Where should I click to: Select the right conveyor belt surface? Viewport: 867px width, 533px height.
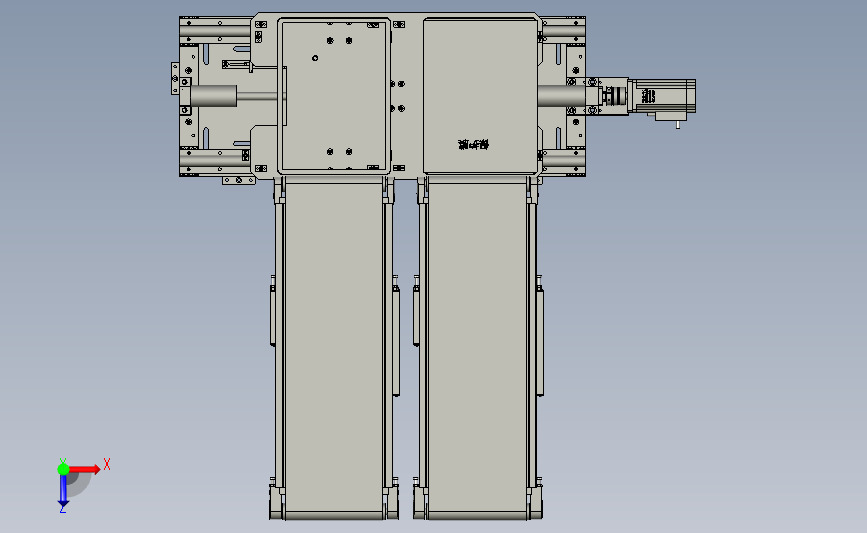click(477, 346)
